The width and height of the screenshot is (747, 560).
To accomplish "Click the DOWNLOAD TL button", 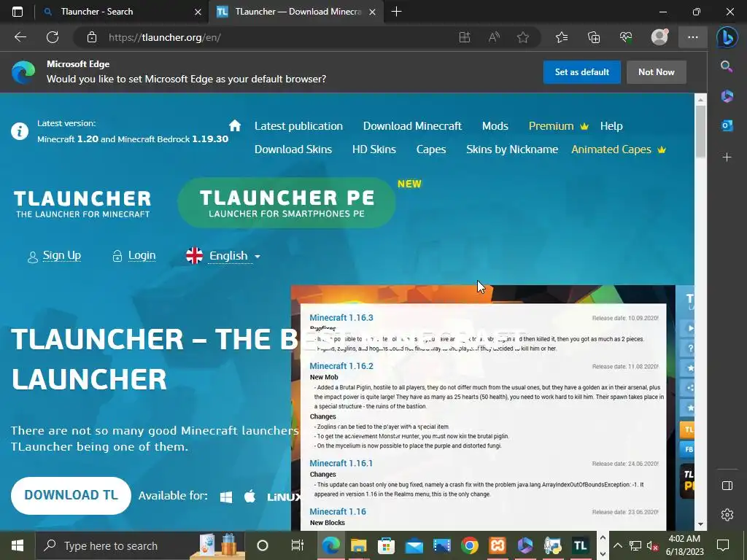I will (x=71, y=495).
